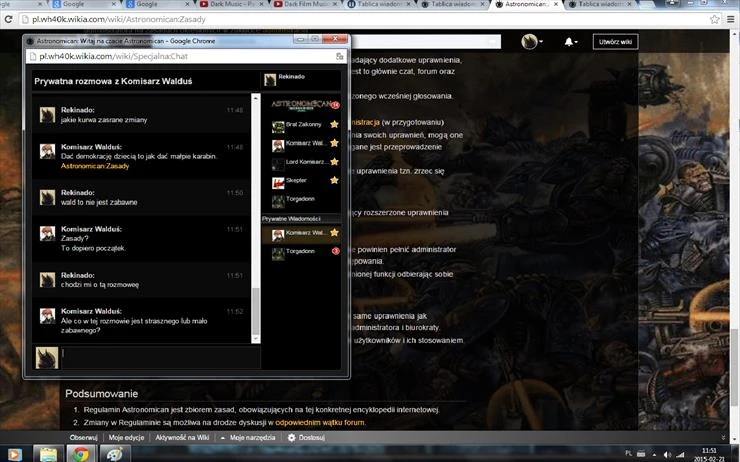Viewport: 740px width, 462px height.
Task: Click the PL language indicator in tray
Action: (629, 454)
